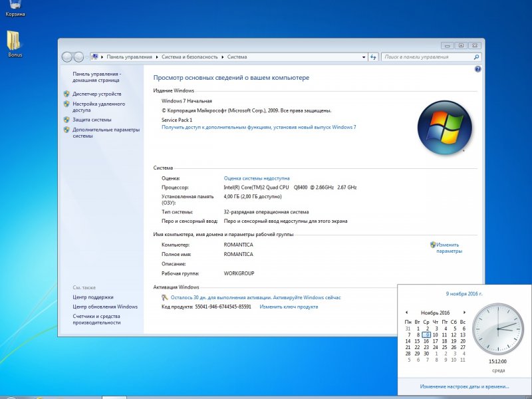Click Изменить параметры link
The height and width of the screenshot is (399, 532).
click(450, 248)
